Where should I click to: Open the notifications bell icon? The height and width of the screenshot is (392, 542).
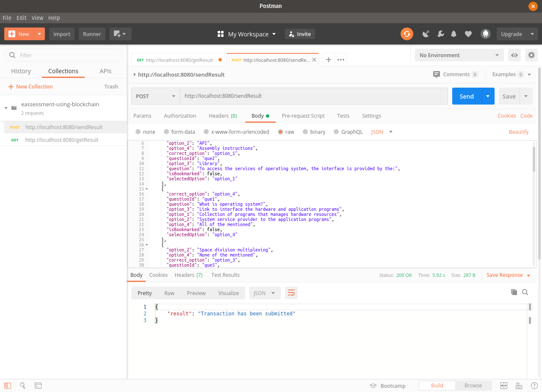(454, 34)
